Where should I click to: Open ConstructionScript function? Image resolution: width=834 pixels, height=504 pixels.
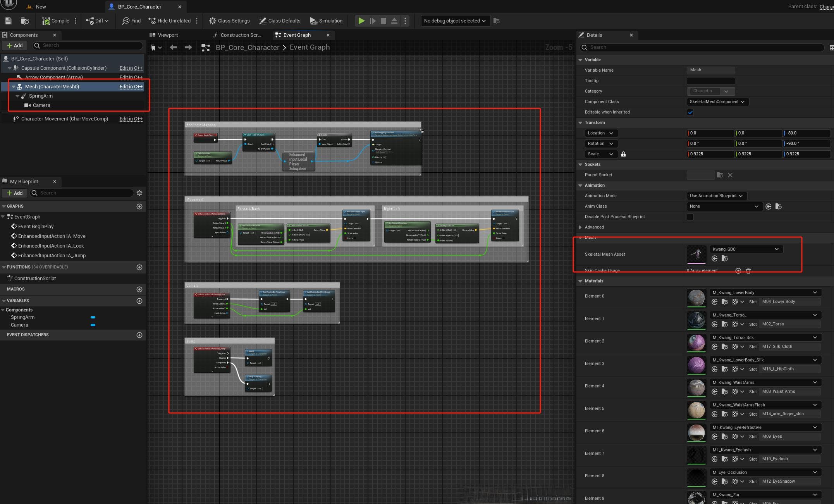35,279
